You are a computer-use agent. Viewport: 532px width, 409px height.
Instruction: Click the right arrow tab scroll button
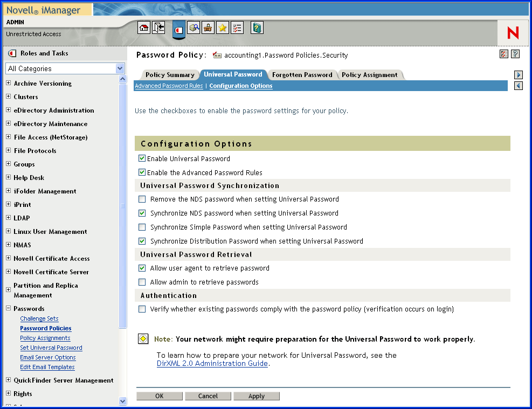pos(519,74)
